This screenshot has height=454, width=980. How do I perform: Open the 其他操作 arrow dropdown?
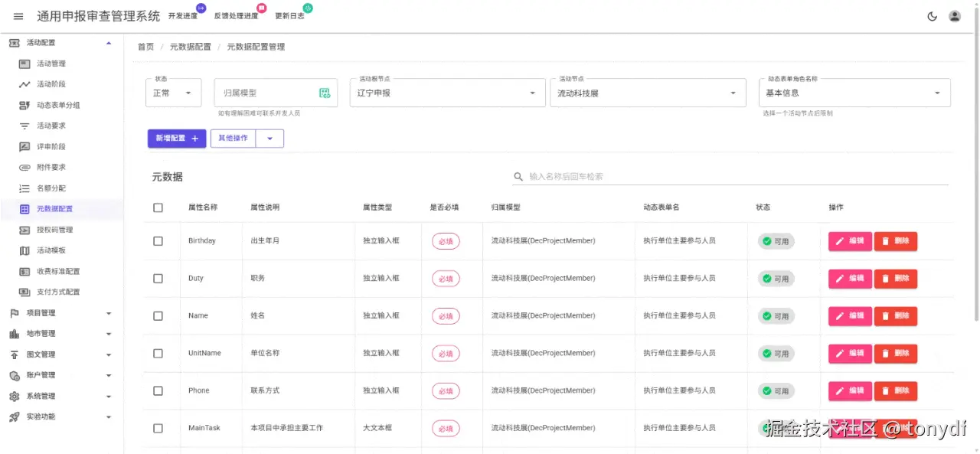269,139
